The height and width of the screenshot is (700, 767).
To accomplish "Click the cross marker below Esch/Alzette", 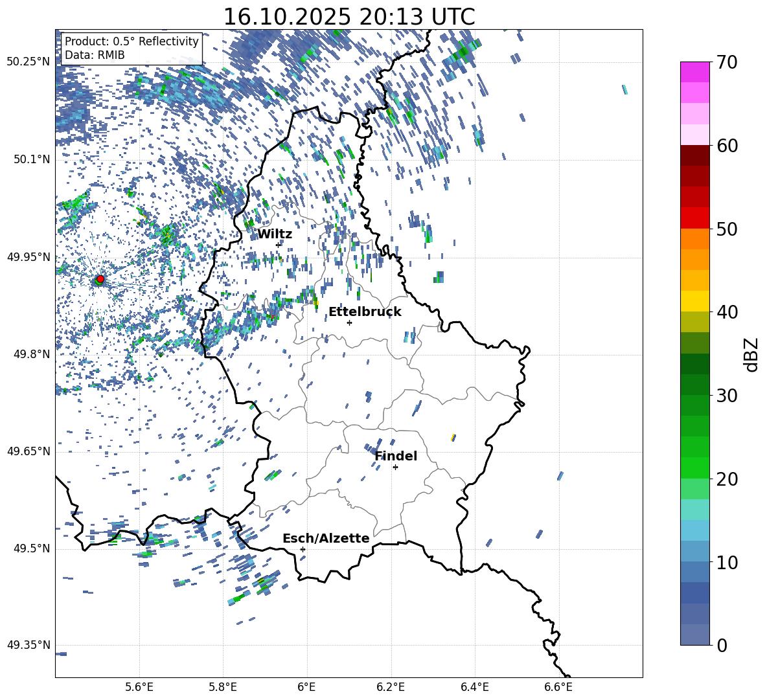I will pos(303,549).
